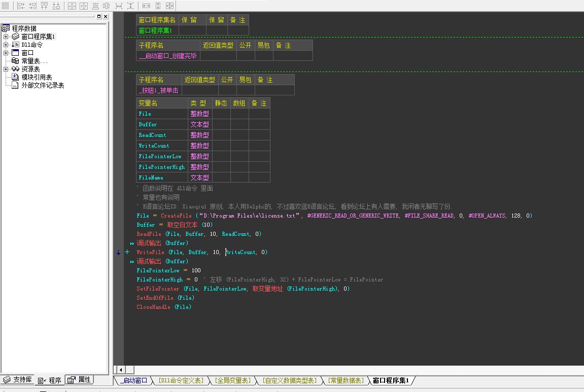Expand the 窗口 tree node
The height and width of the screenshot is (392, 584).
click(x=6, y=53)
